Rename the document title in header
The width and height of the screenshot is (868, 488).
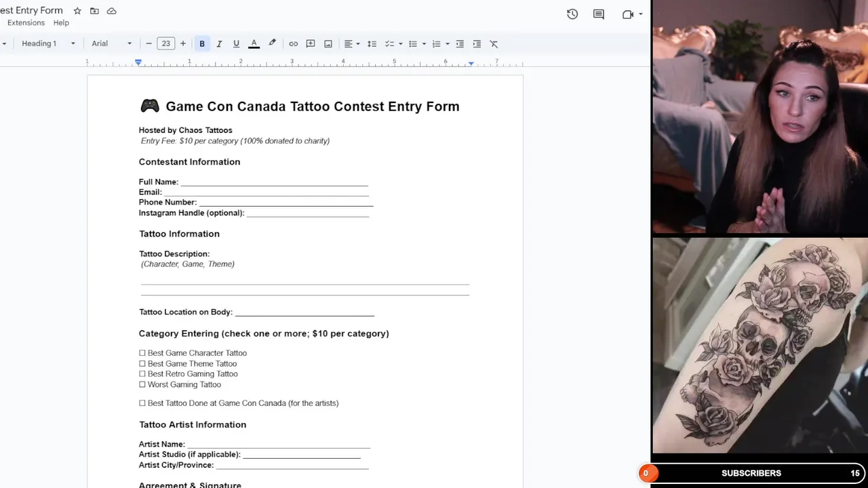tap(31, 11)
